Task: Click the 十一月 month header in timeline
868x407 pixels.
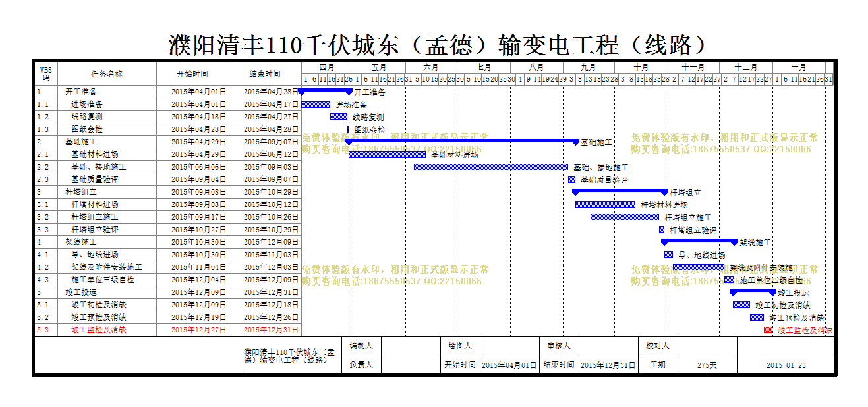Action: click(x=693, y=67)
